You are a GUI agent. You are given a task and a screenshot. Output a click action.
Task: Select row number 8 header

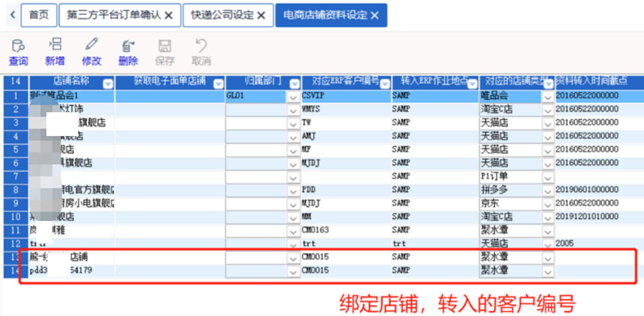coord(15,190)
